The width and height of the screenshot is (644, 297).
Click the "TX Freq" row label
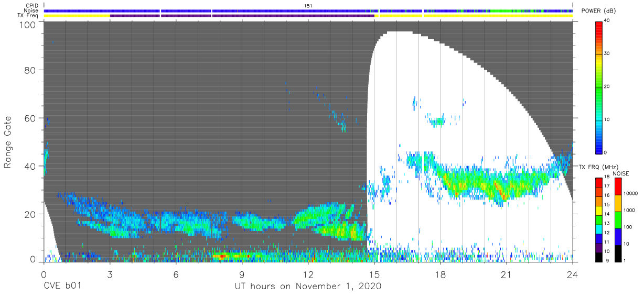(x=28, y=16)
